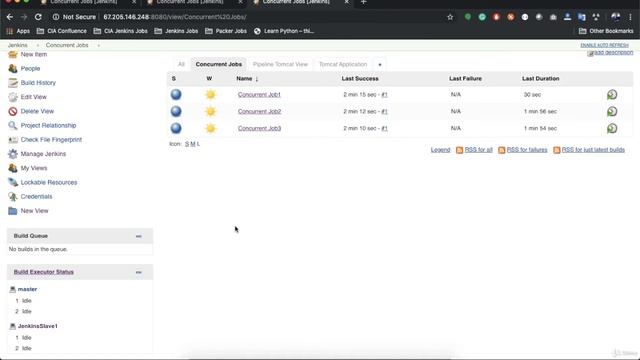Open the Concurrent Job3 link
The height and width of the screenshot is (360, 640).
tap(259, 128)
